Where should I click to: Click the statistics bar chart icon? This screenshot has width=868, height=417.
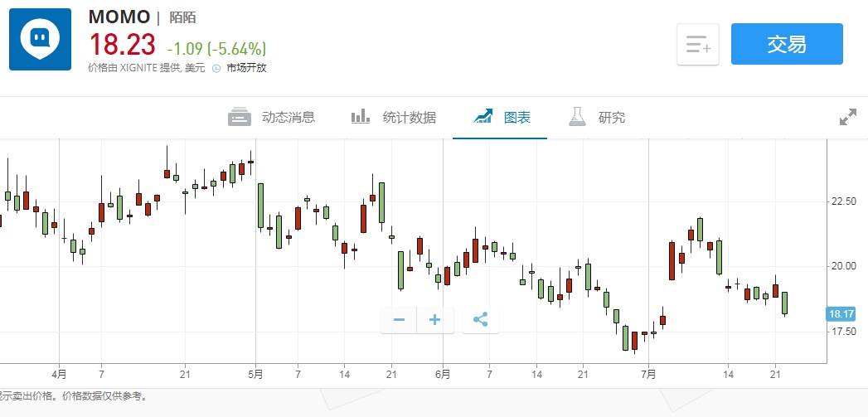[x=360, y=117]
